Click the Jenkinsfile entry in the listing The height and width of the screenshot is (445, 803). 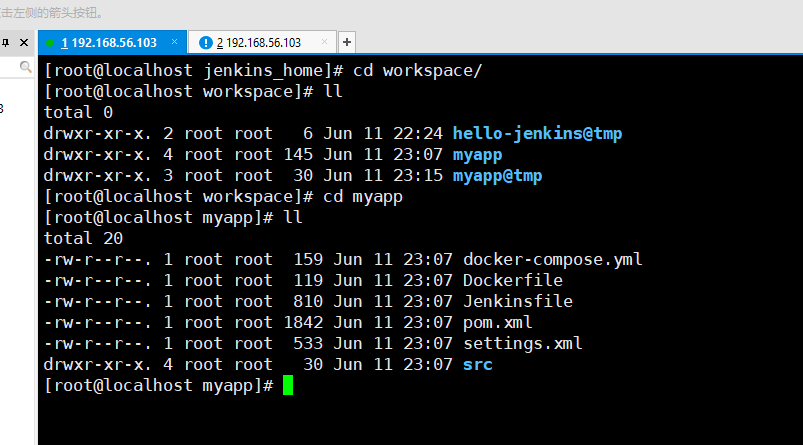click(518, 302)
